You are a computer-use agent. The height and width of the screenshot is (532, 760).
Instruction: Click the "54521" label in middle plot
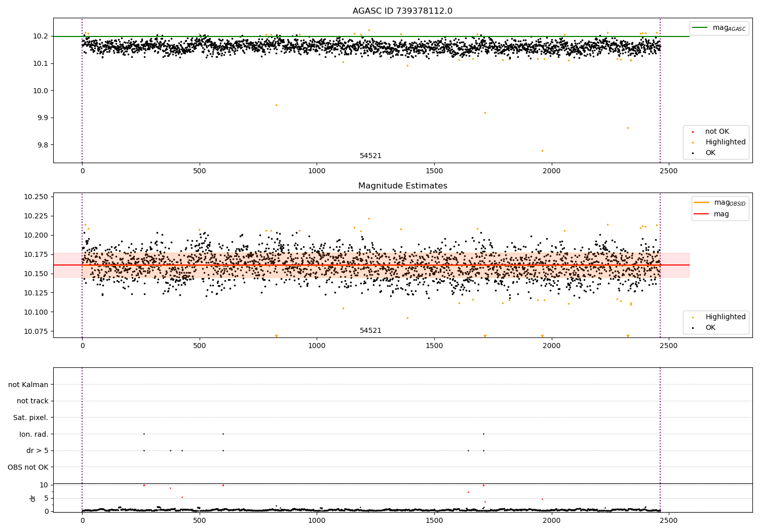370,331
